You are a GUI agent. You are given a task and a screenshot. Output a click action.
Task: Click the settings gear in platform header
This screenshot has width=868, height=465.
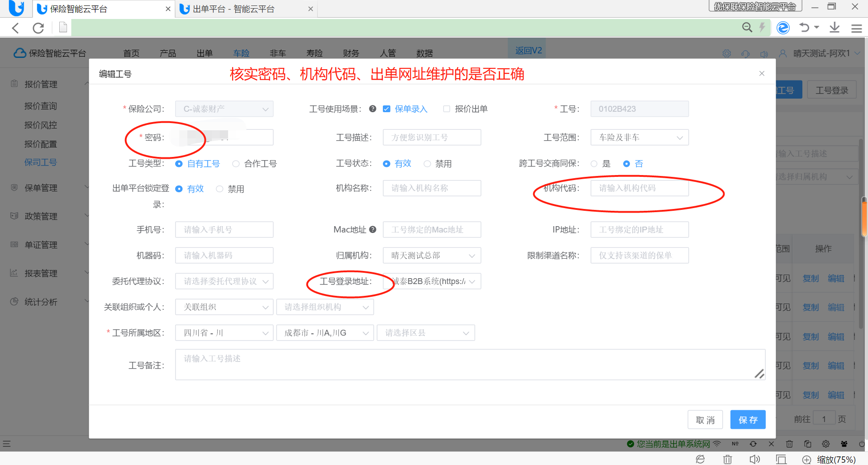tap(727, 53)
